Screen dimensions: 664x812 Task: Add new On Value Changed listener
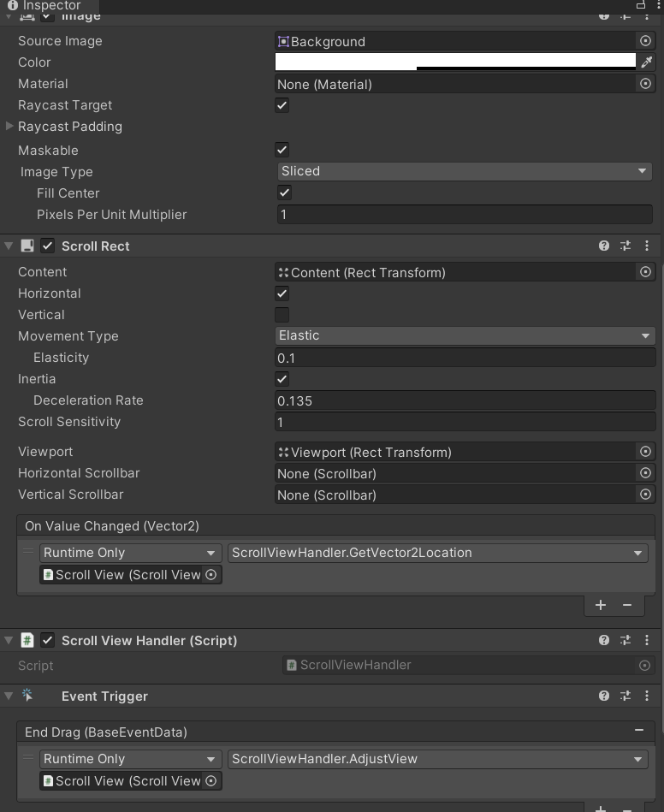point(601,605)
